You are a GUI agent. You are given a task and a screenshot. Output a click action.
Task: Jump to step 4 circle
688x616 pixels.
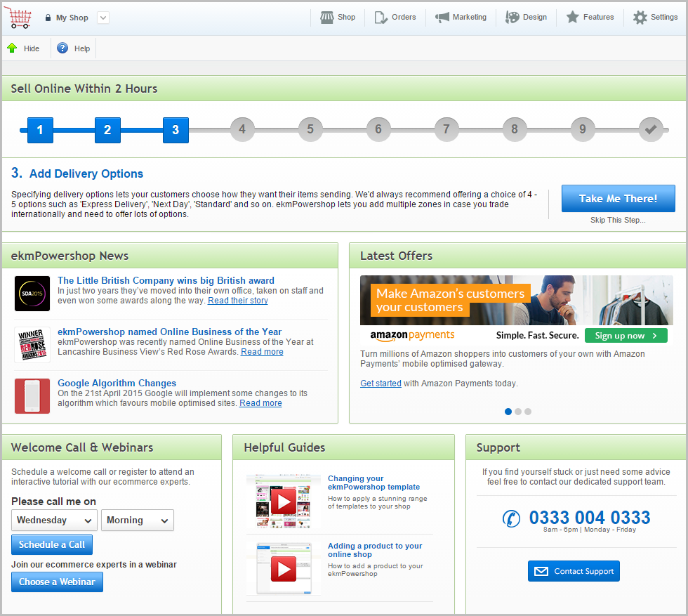pyautogui.click(x=242, y=129)
